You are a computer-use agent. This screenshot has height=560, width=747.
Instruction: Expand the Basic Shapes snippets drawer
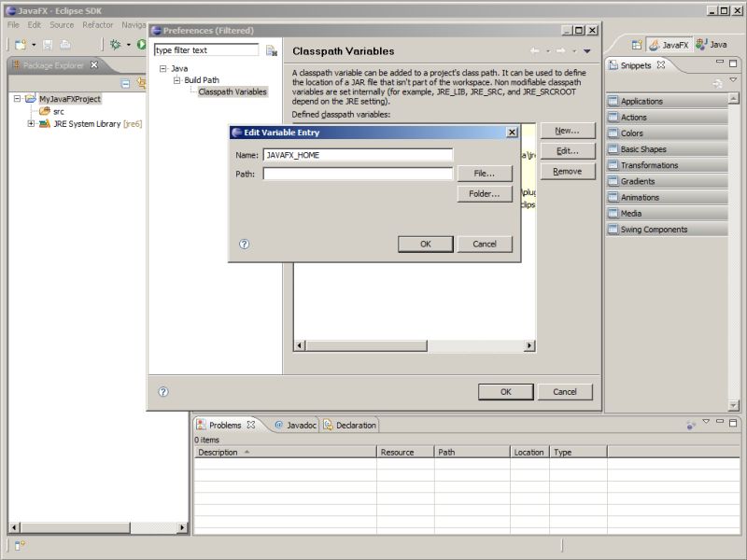667,149
